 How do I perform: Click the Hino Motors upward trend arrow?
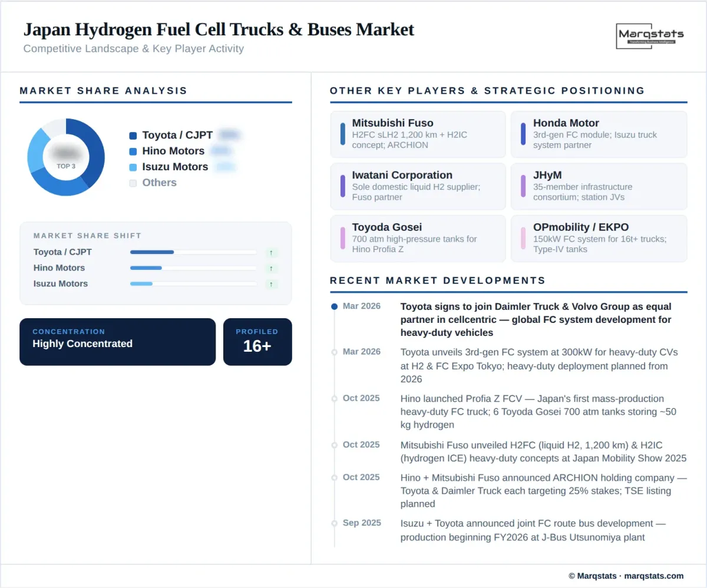pos(272,268)
